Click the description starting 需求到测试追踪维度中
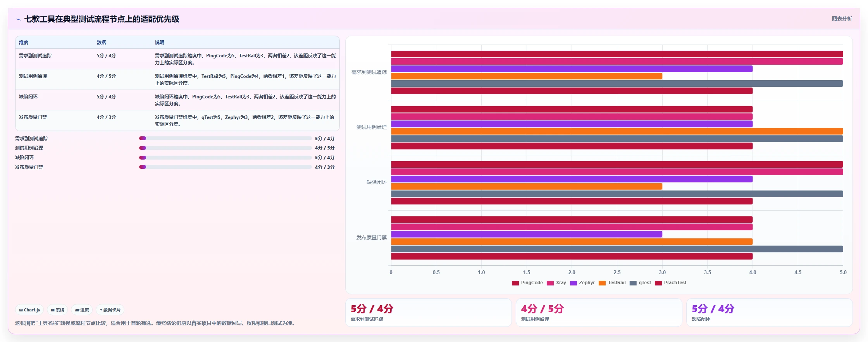Viewport: 868px width, 342px height. 245,59
